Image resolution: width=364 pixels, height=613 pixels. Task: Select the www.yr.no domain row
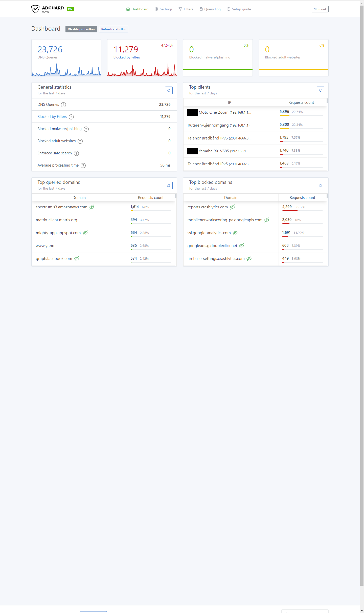click(x=103, y=246)
